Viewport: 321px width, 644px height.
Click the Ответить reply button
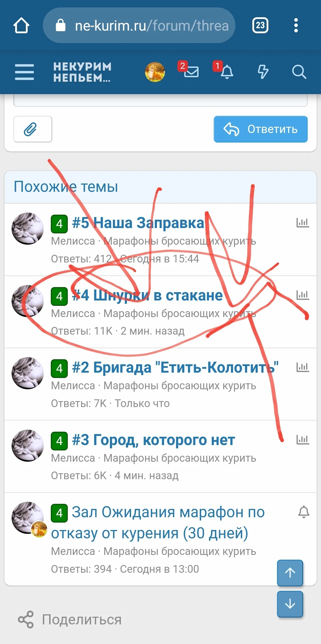click(x=260, y=129)
